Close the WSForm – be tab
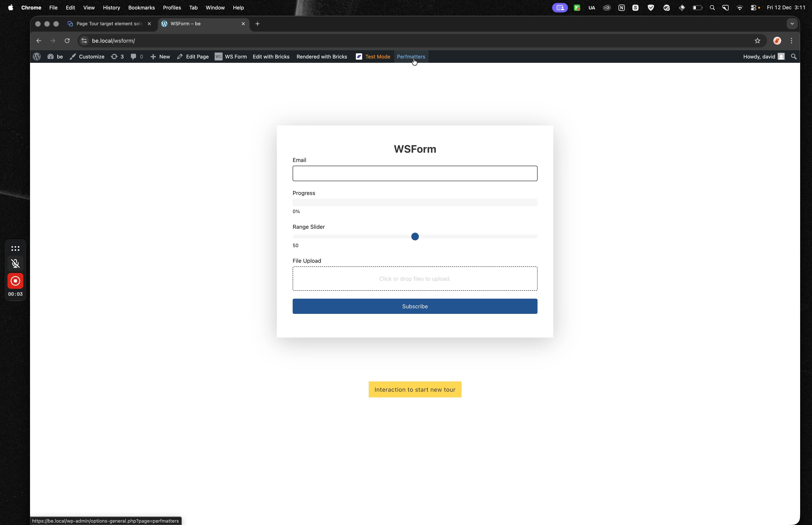This screenshot has height=525, width=812. pyautogui.click(x=243, y=24)
